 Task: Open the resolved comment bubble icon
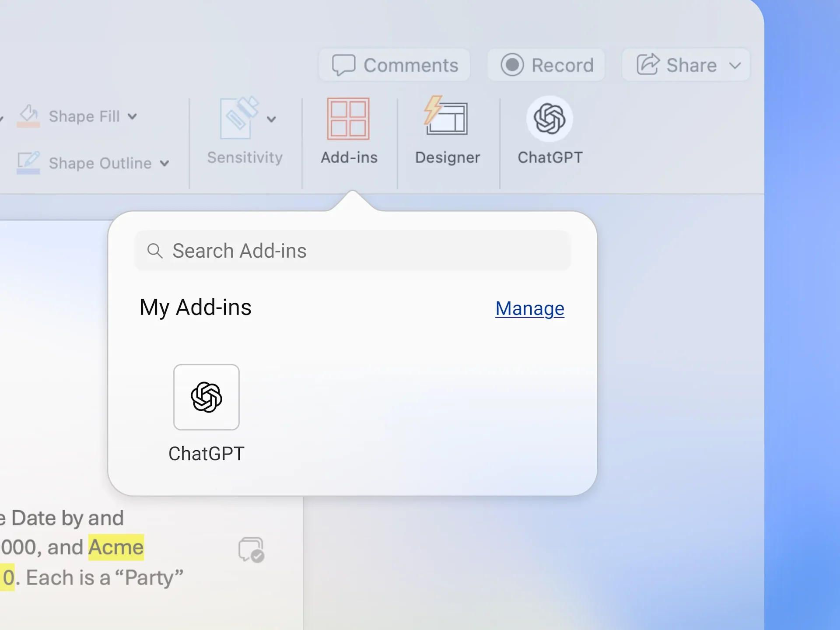[x=251, y=550]
